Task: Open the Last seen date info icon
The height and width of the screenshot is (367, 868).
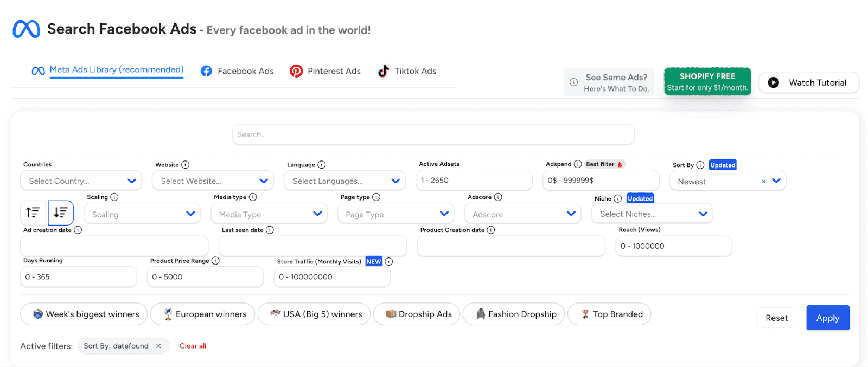Action: (270, 230)
